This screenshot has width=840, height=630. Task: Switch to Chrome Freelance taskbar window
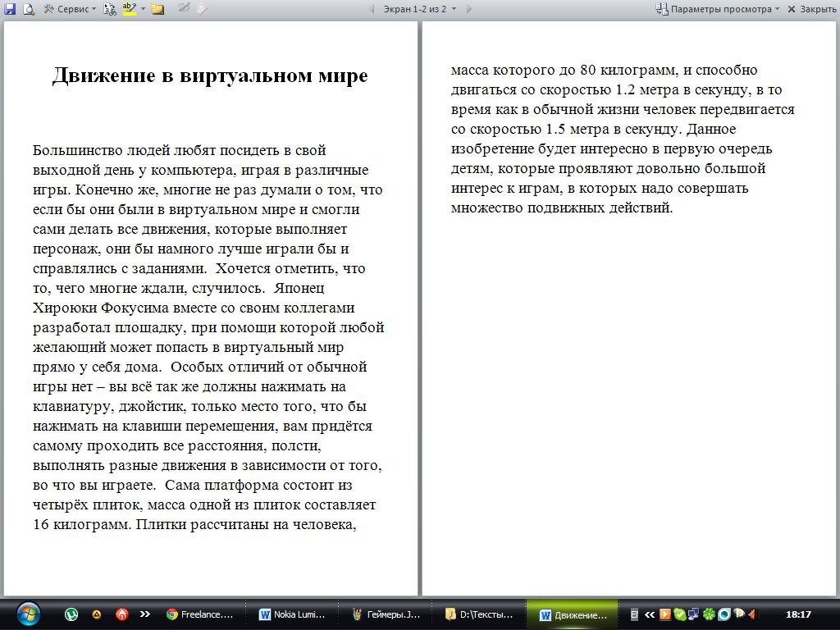(x=200, y=614)
